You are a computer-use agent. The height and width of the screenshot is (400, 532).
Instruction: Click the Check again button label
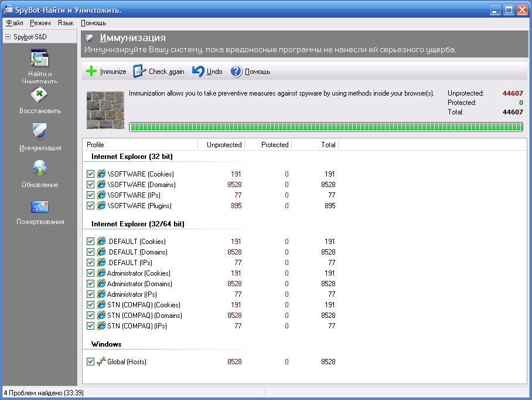click(166, 72)
